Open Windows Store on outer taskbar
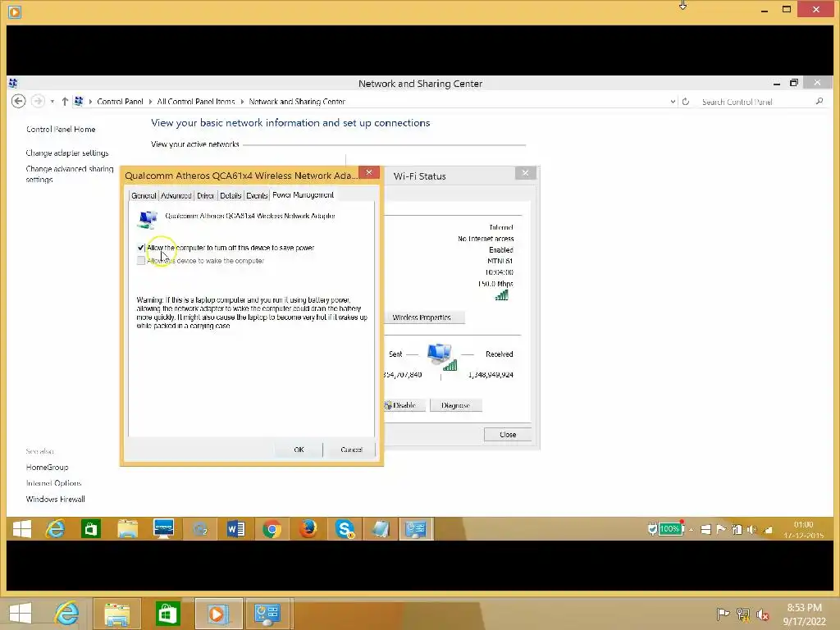 [x=167, y=614]
